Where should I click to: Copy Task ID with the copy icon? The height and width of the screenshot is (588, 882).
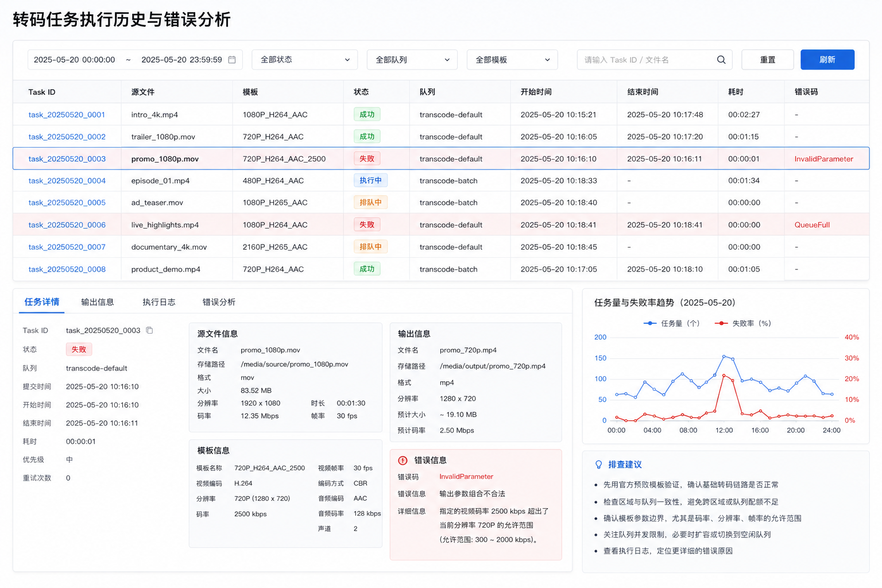click(x=149, y=330)
